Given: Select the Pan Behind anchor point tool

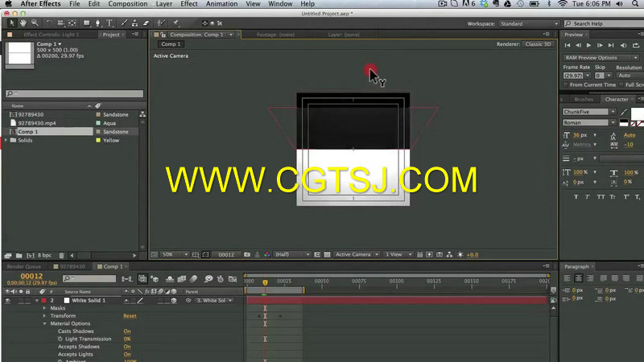Looking at the screenshot, I should [72, 23].
